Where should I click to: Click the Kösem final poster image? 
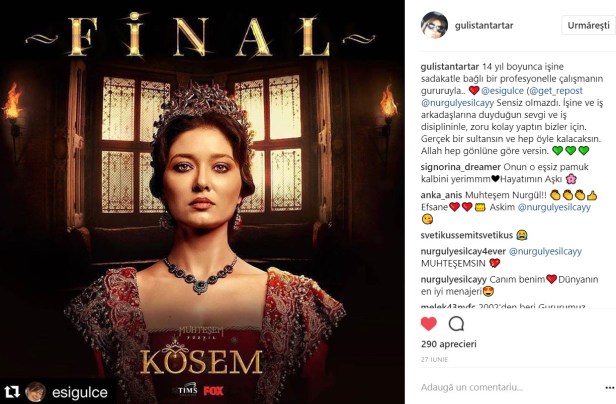click(x=202, y=202)
